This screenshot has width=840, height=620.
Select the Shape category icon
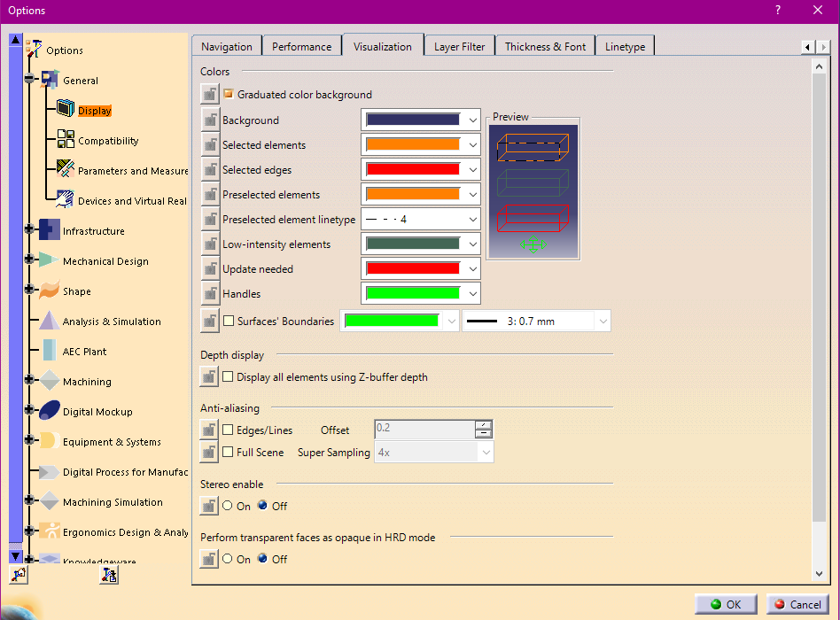tap(50, 290)
